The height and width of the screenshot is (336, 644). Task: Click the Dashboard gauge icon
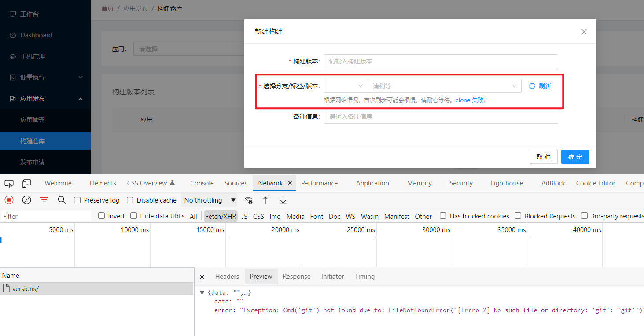(x=13, y=35)
